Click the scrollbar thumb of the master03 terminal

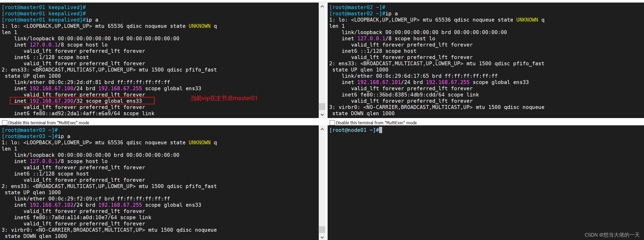click(x=322, y=229)
